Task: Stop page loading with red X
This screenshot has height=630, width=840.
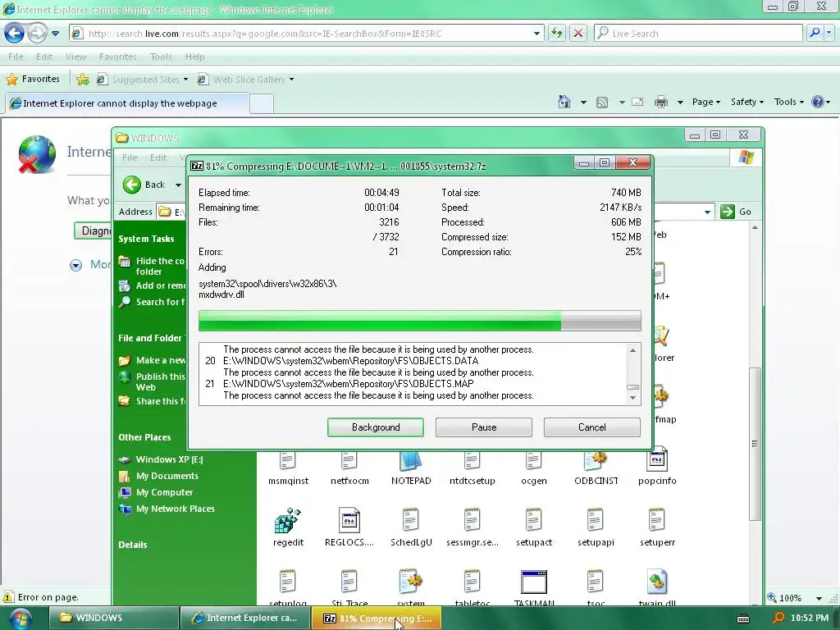Action: click(x=578, y=33)
